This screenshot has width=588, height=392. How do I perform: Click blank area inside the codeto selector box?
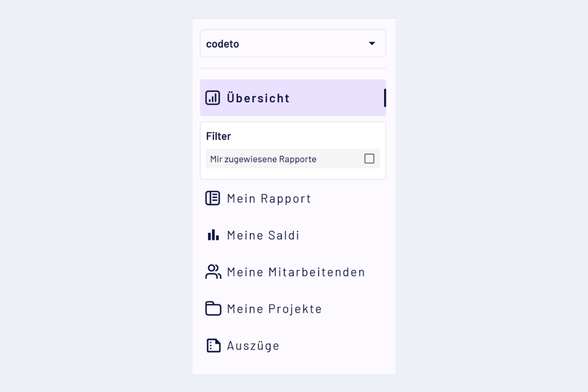304,44
